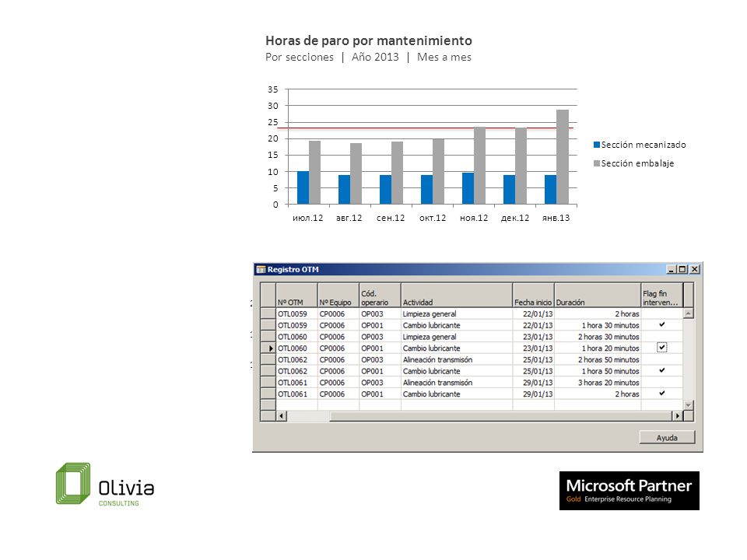Click the horizontal scrollbar right arrow
The height and width of the screenshot is (560, 747).
[677, 416]
